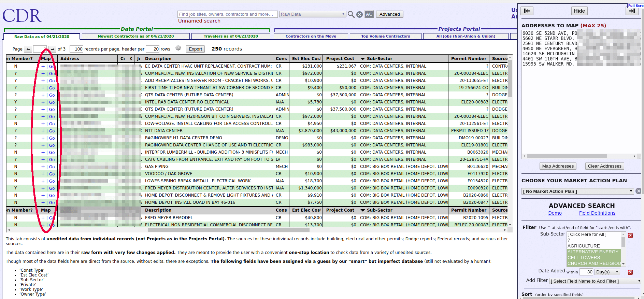Open Top Volume Contractors tab
644x299 pixels.
point(386,36)
